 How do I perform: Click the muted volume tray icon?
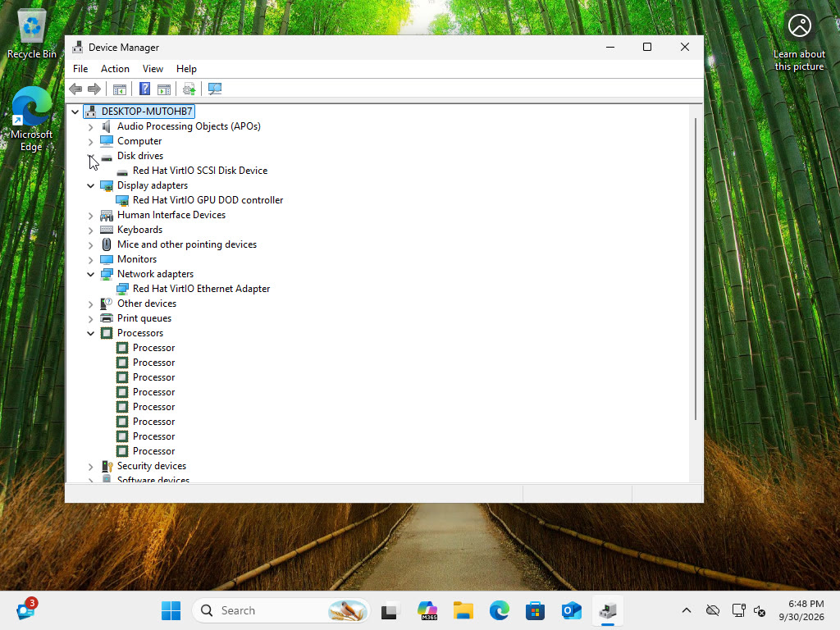tap(759, 610)
